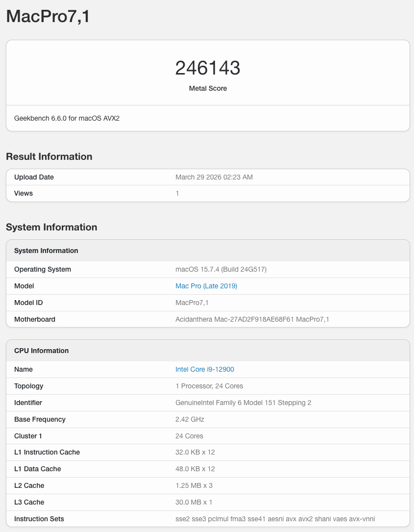Click the L3 Cache value 30.0 MB x 1
Screen dimensions: 414x532
coord(194,502)
